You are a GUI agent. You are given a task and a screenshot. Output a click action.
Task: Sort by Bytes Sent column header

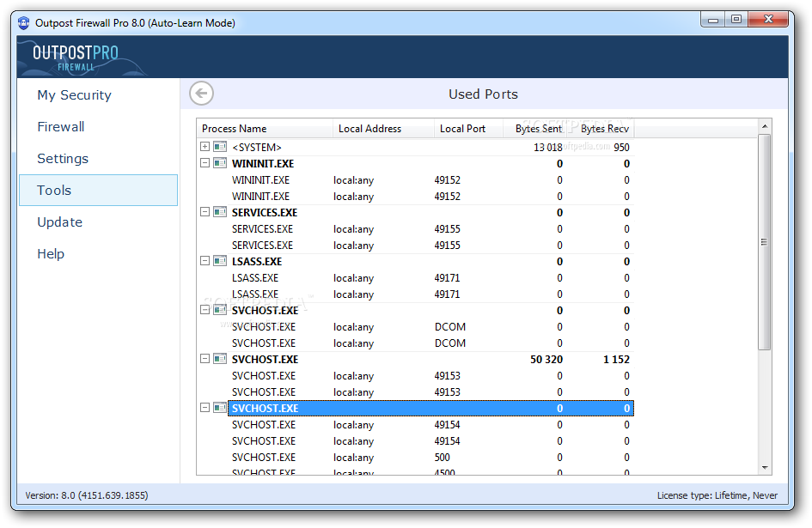point(534,129)
